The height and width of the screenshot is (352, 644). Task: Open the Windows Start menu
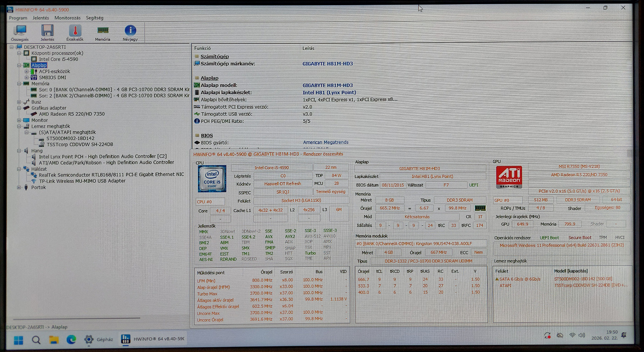pos(18,340)
